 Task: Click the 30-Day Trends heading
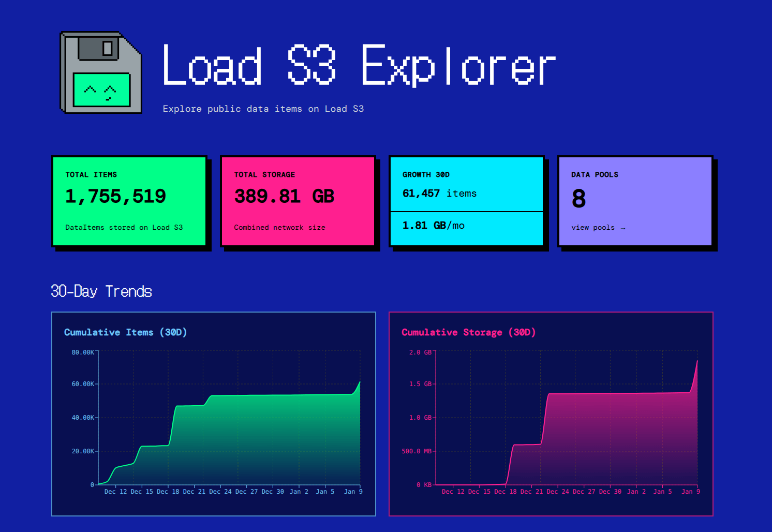pos(101,291)
